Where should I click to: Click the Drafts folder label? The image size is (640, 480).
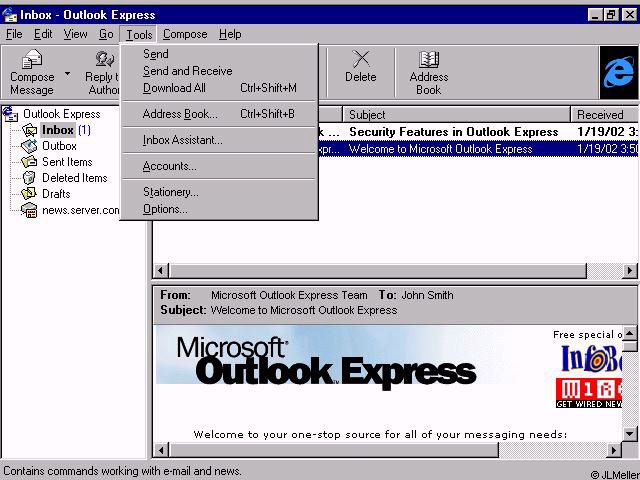(56, 194)
